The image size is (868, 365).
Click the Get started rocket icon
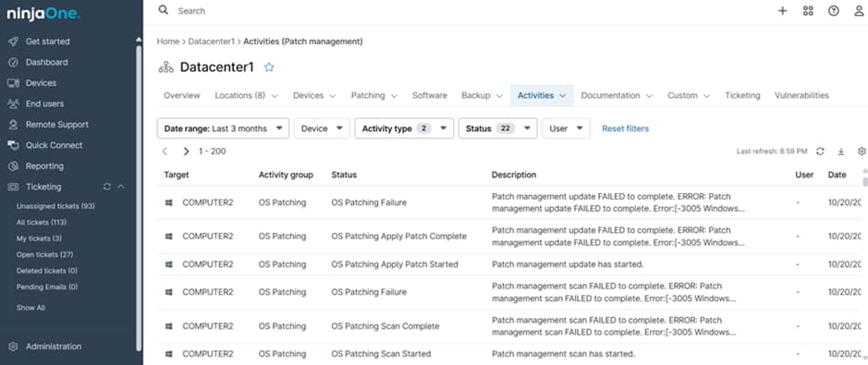[x=13, y=42]
